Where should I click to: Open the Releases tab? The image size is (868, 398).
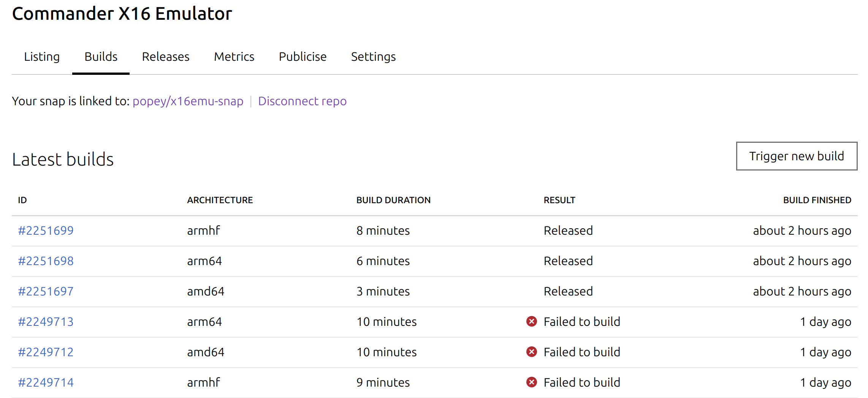tap(166, 57)
